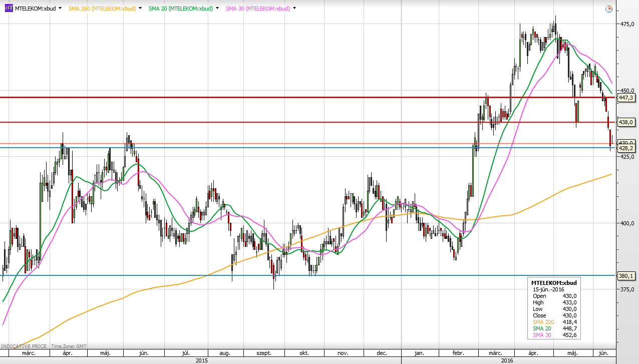Click the INDICATIVE PRICE label
639x364 pixels.
(24, 346)
